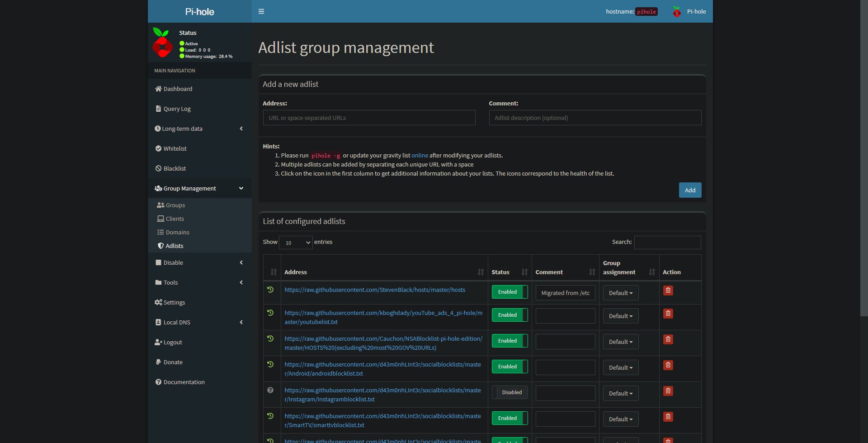Click the Add adlist button

(690, 190)
